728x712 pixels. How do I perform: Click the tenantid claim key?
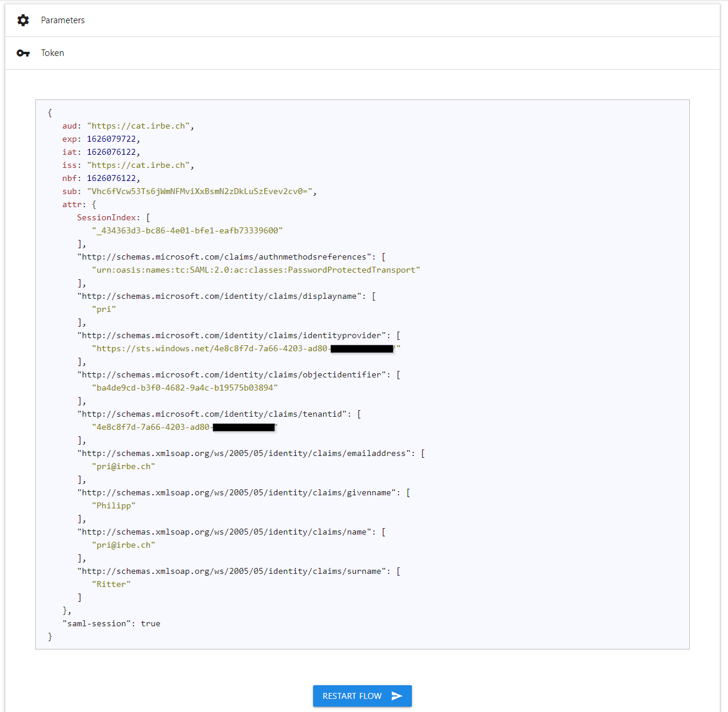212,414
